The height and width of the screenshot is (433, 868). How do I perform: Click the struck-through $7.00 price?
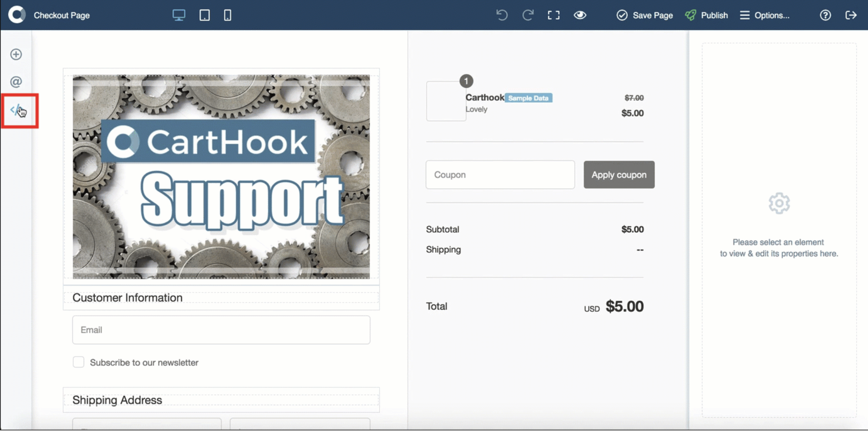[x=634, y=97]
